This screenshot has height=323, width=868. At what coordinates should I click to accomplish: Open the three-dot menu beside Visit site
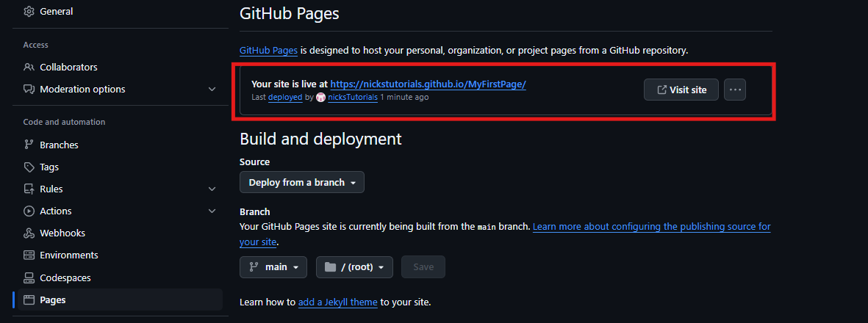point(734,90)
